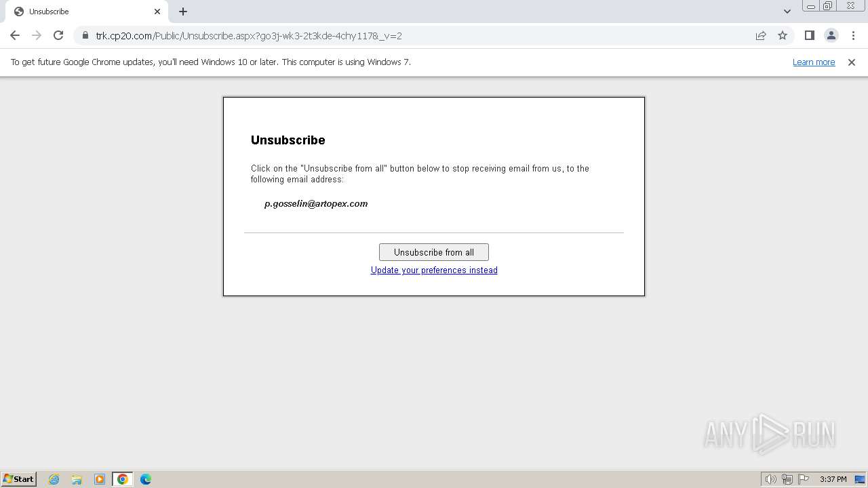The width and height of the screenshot is (868, 488).
Task: Open File Explorer from taskbar
Action: click(77, 479)
